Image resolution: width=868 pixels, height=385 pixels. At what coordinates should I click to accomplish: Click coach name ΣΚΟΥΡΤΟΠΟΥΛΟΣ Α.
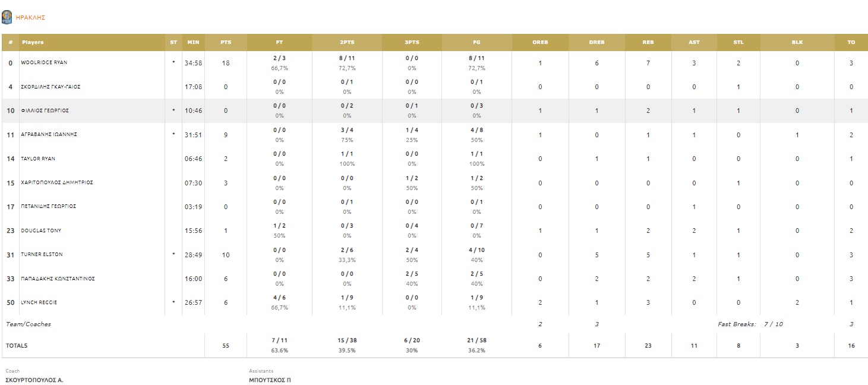coord(34,380)
